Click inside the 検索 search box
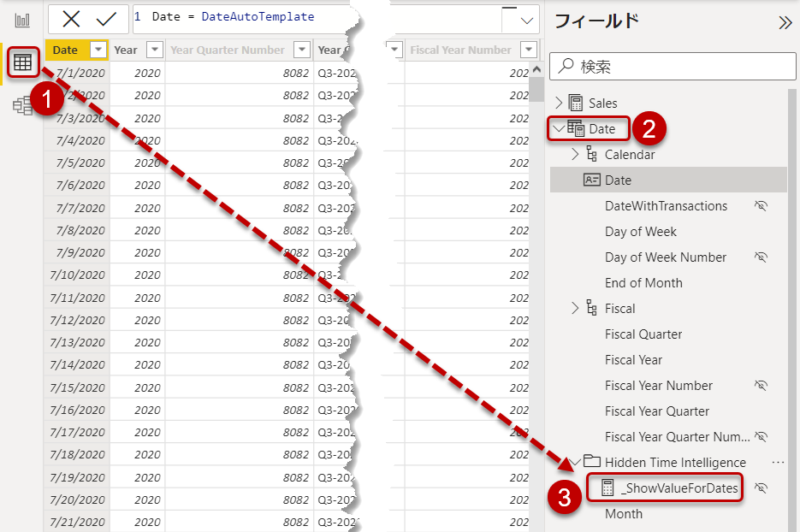The height and width of the screenshot is (532, 800). [672, 66]
